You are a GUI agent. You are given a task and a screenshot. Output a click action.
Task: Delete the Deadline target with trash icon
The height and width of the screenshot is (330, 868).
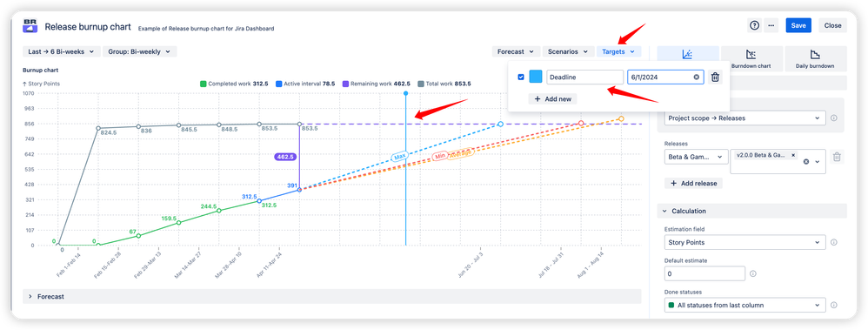pyautogui.click(x=715, y=77)
